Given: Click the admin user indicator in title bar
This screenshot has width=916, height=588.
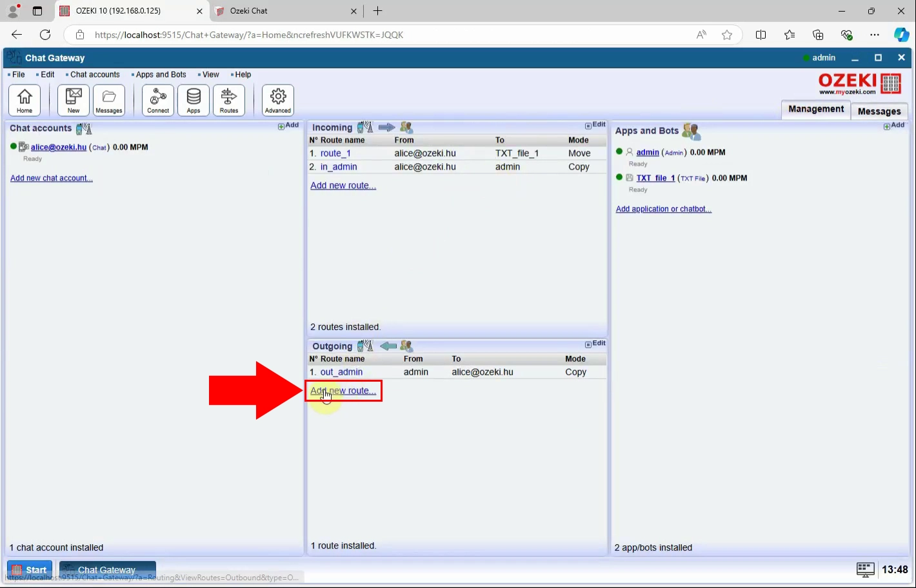Looking at the screenshot, I should [x=819, y=58].
